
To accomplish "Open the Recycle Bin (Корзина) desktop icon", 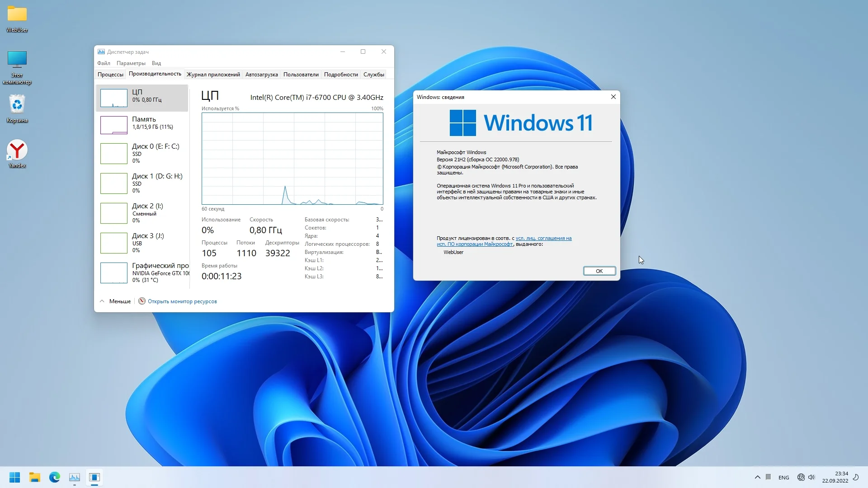I will [17, 105].
